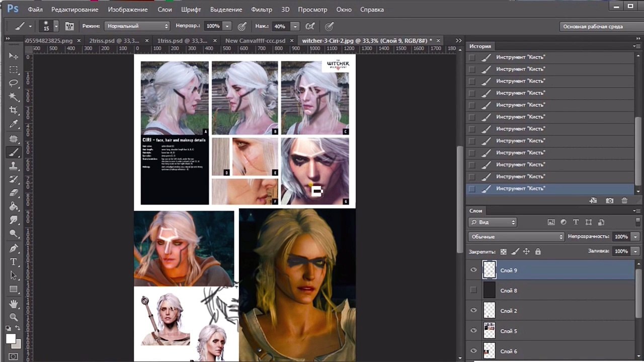Open the Редактирование menu

tap(74, 10)
